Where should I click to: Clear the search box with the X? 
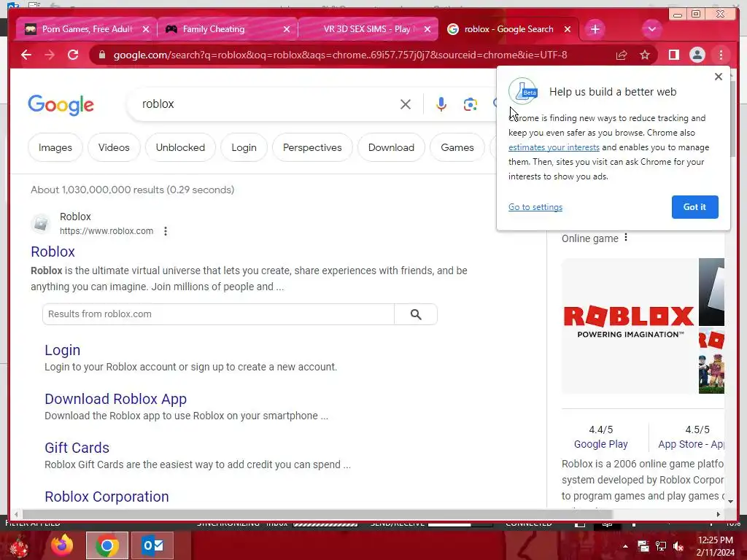point(406,104)
